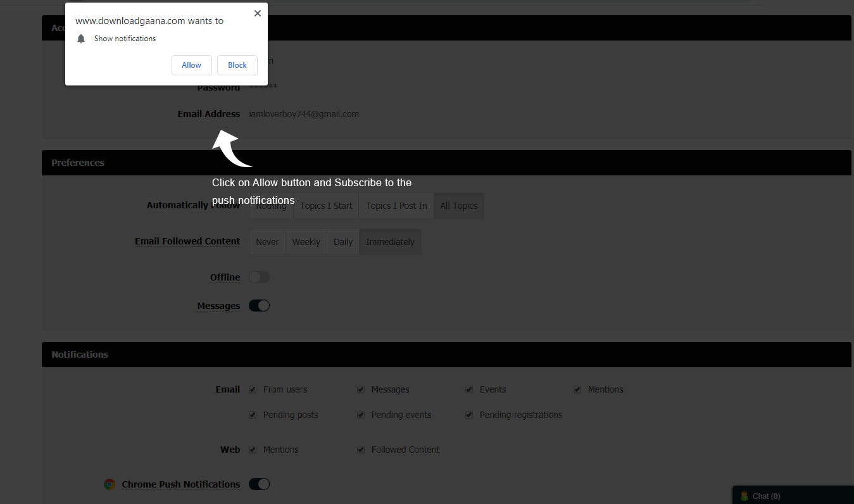Click the Chat (0) bar

tap(766, 496)
